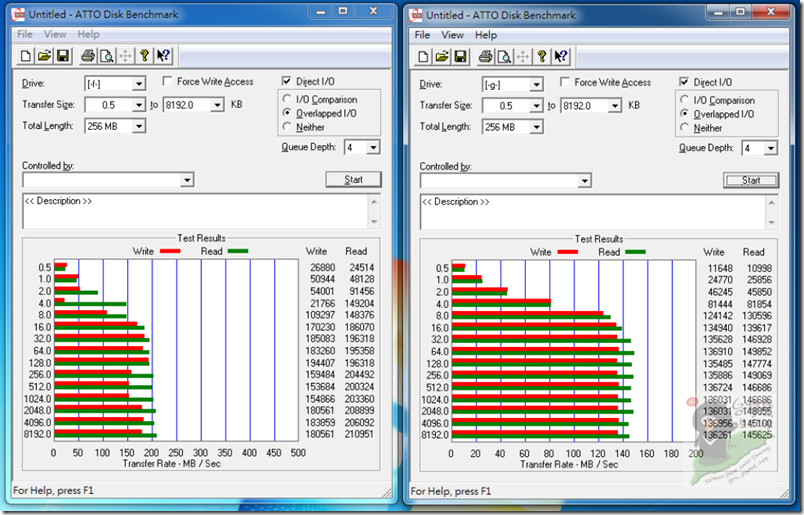Click write value 11648 in right window
This screenshot has height=515, width=804.
(720, 268)
